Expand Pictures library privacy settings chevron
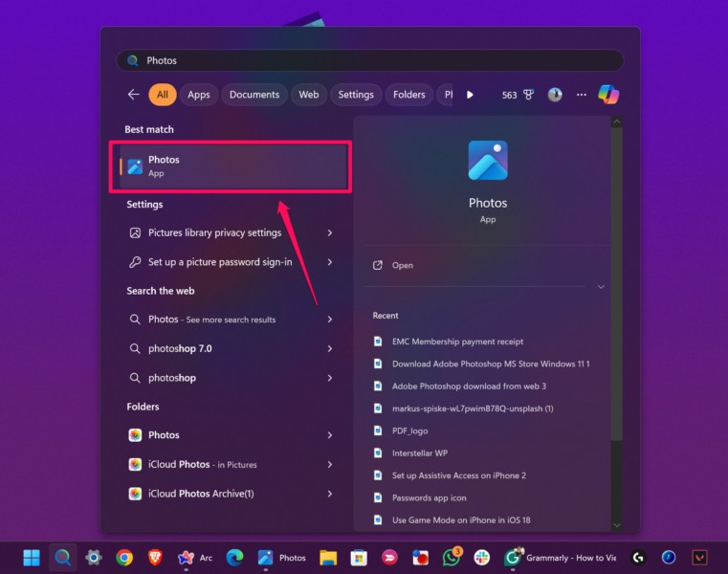The image size is (728, 574). [330, 232]
